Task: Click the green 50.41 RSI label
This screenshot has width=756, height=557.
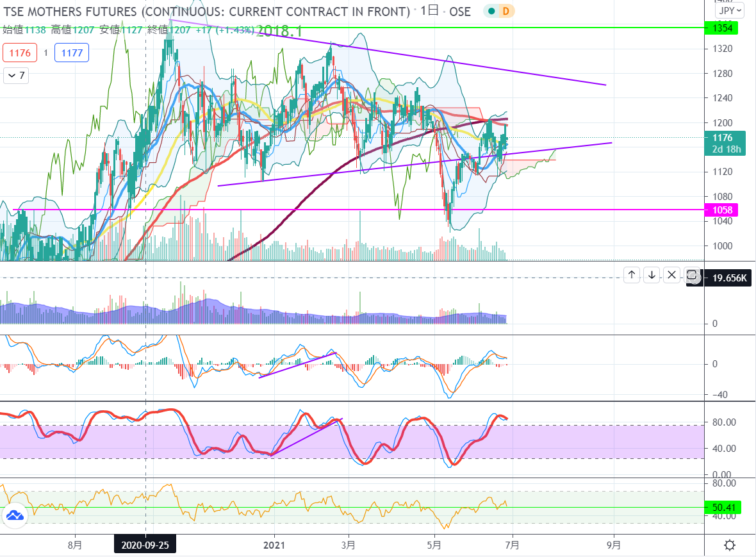Action: (723, 508)
